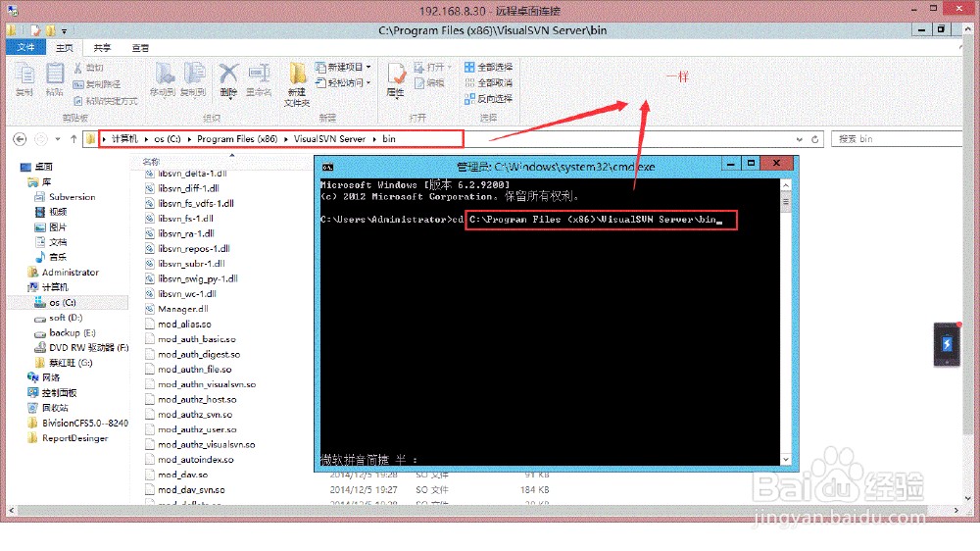
Task: Open the 打开 (Open) dropdown in ribbon
Action: (x=432, y=67)
